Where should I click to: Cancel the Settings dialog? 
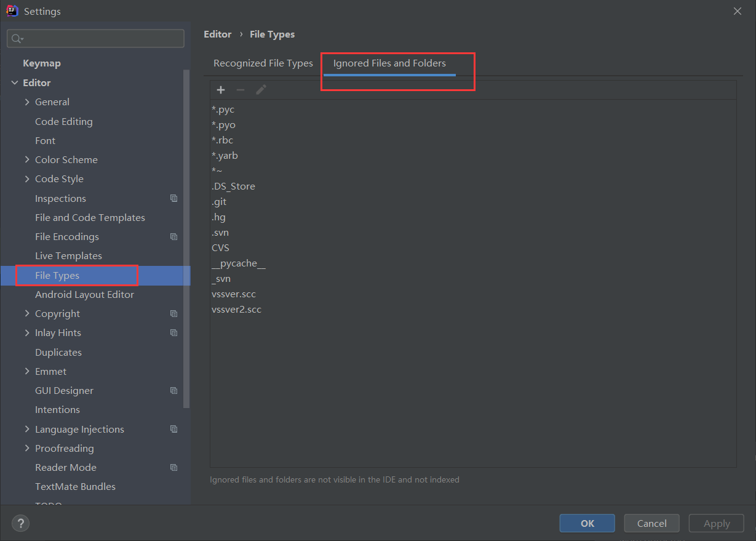coord(652,523)
